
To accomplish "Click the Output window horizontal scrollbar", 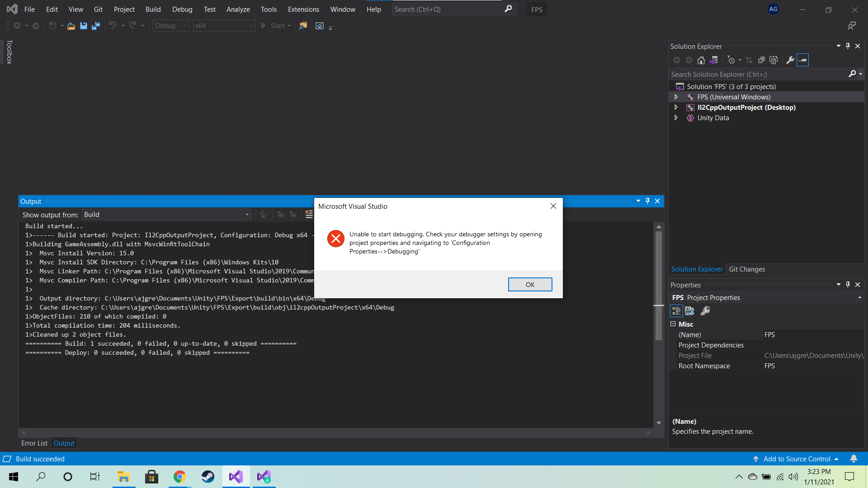I will pyautogui.click(x=335, y=432).
